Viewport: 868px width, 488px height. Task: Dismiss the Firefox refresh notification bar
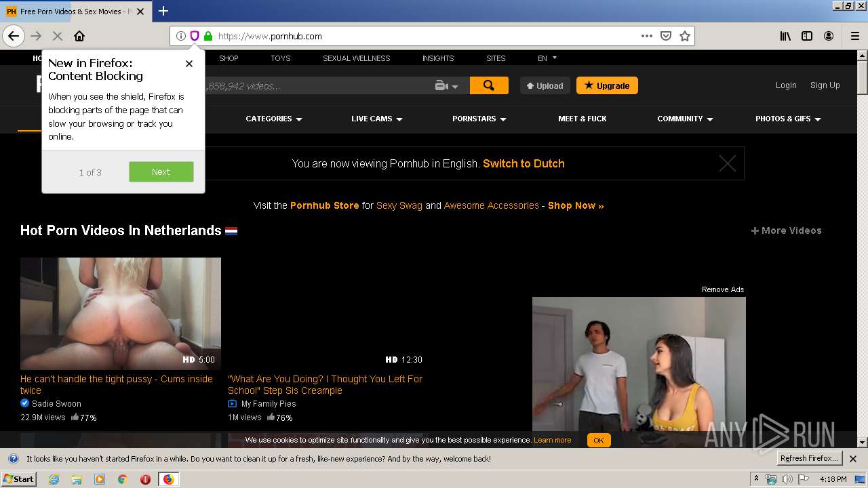pos(853,459)
